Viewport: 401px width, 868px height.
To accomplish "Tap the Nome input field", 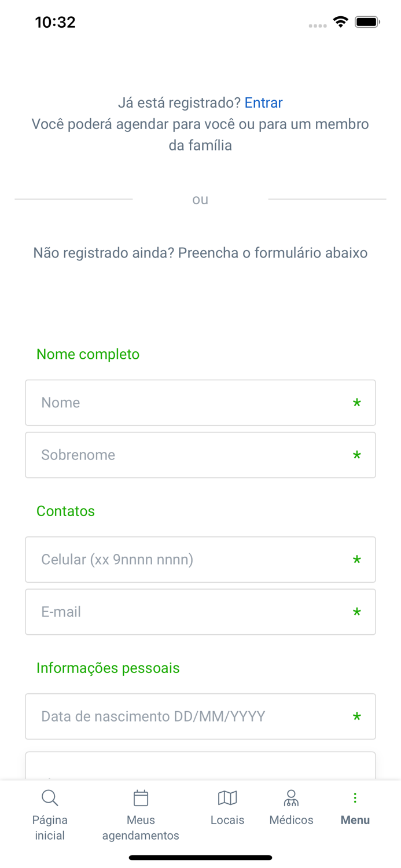I will [200, 403].
